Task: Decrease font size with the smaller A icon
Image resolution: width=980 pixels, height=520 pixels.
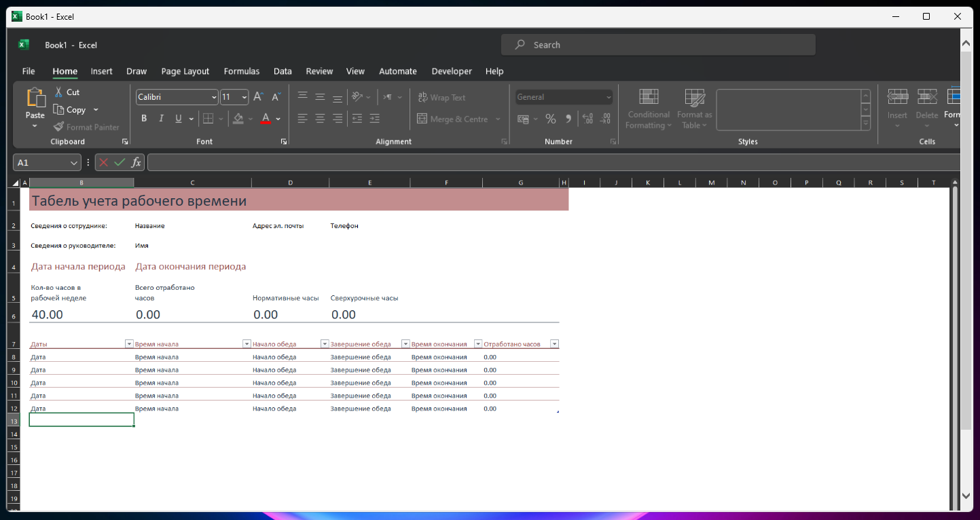Action: (276, 97)
